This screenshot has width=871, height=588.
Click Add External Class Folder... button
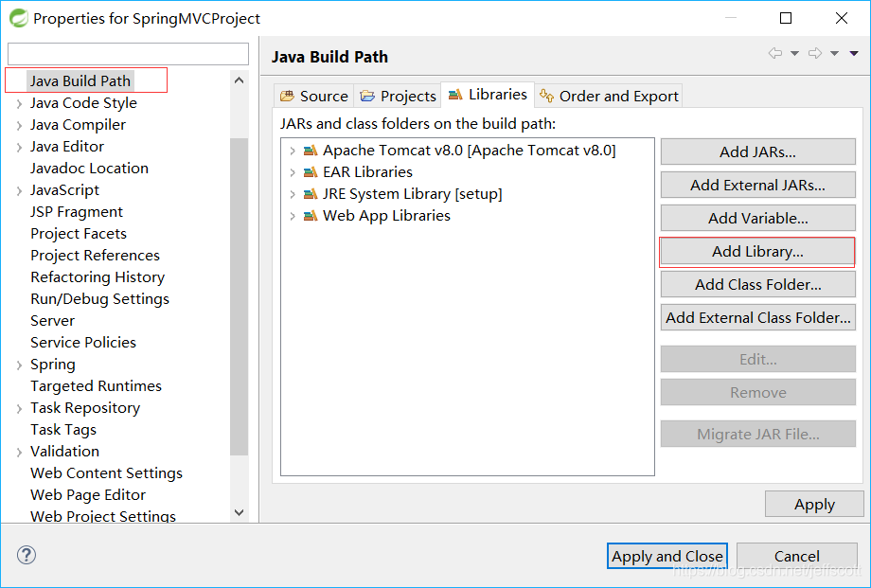[x=757, y=317]
